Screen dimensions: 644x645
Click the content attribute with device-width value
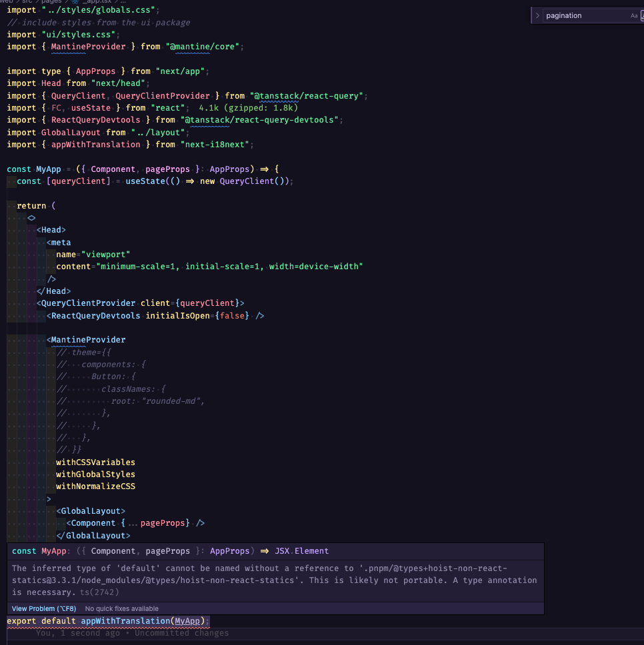pyautogui.click(x=209, y=266)
